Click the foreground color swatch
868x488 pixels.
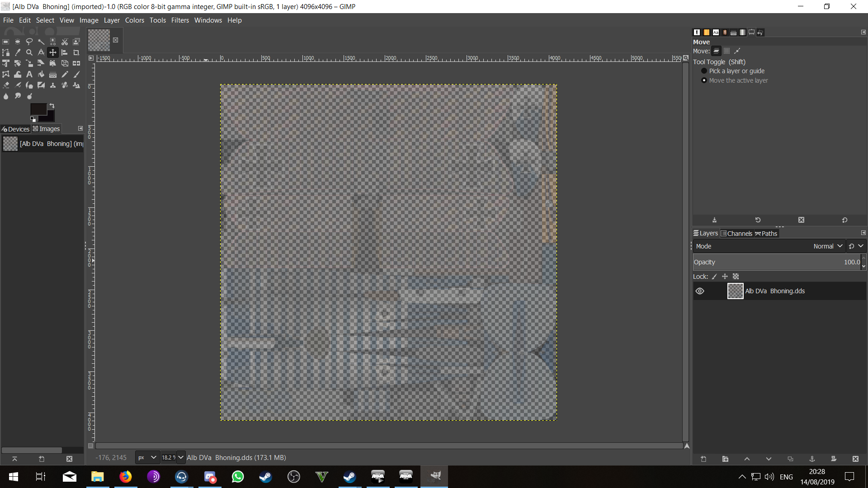pos(38,109)
